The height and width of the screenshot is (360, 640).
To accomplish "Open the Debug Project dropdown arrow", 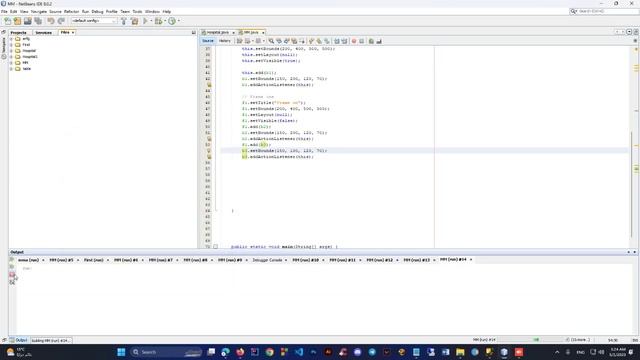I will pyautogui.click(x=164, y=21).
